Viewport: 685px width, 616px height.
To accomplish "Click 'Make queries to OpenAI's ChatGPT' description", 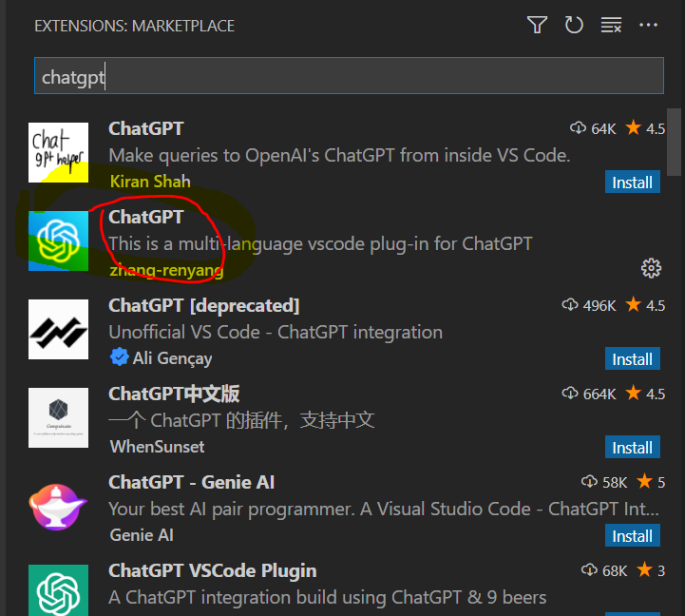I will (339, 156).
